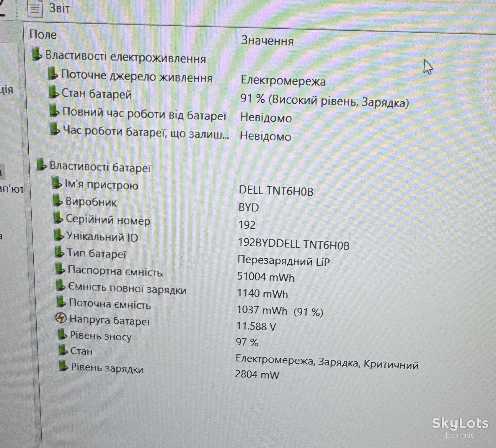The width and height of the screenshot is (496, 448).
Task: Select the Рівень зарядки row label
Action: (107, 368)
